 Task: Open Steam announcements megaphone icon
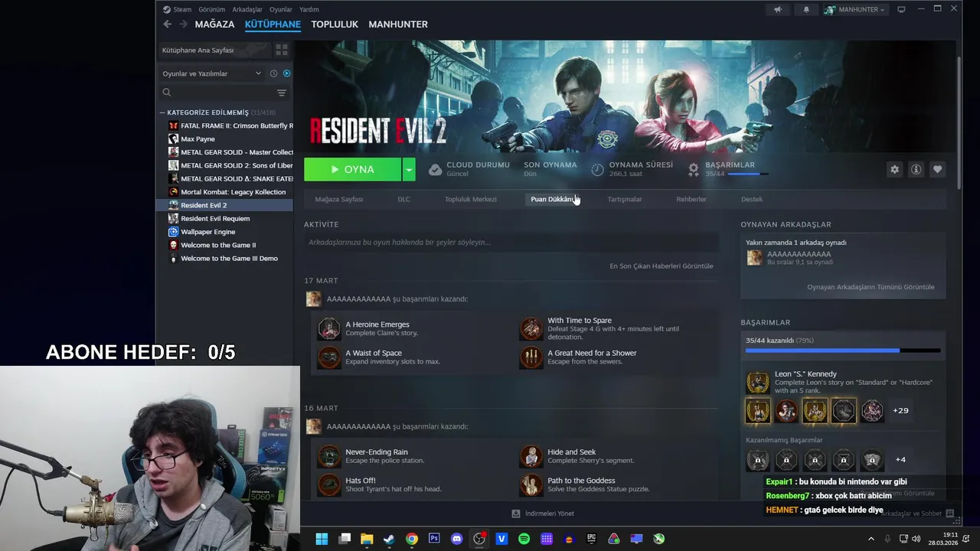pos(778,10)
